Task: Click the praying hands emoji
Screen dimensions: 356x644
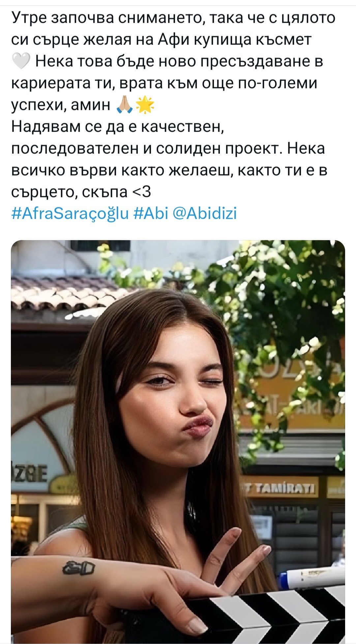Action: click(125, 106)
